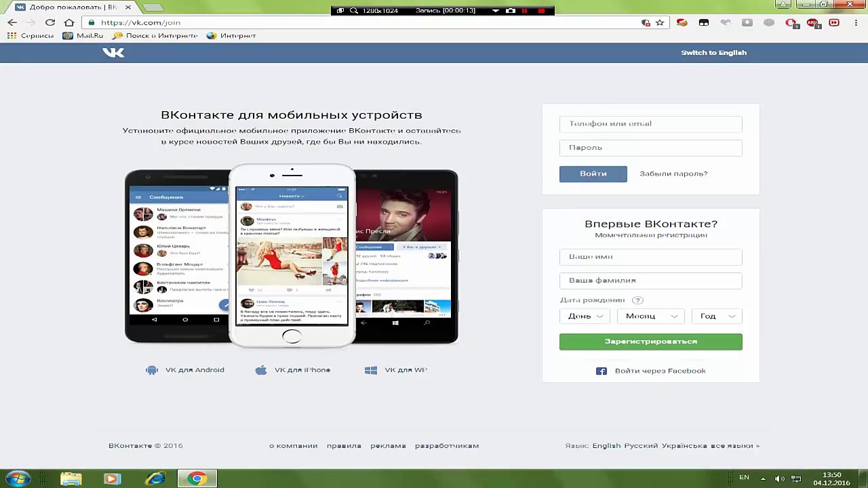Image resolution: width=868 pixels, height=488 pixels.
Task: Open the browser home page
Action: [x=68, y=22]
